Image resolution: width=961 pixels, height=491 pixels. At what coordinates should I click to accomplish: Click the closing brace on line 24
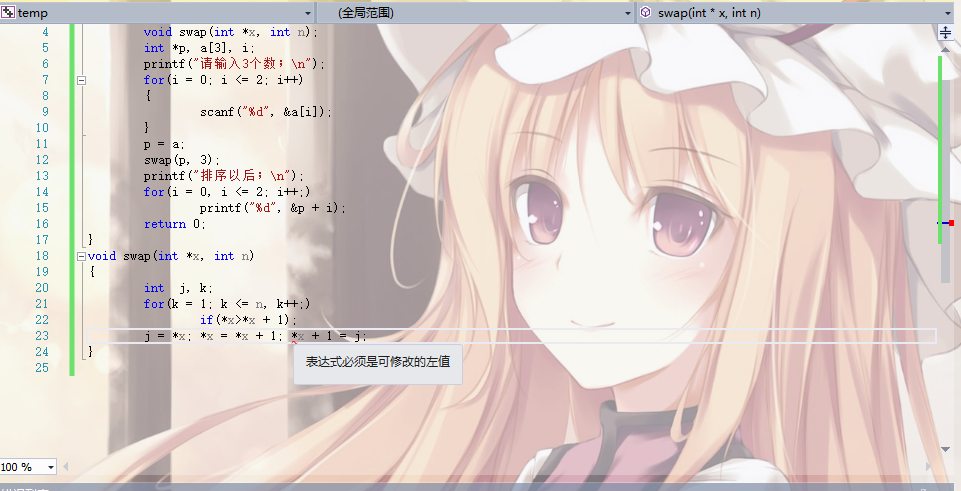(x=91, y=352)
